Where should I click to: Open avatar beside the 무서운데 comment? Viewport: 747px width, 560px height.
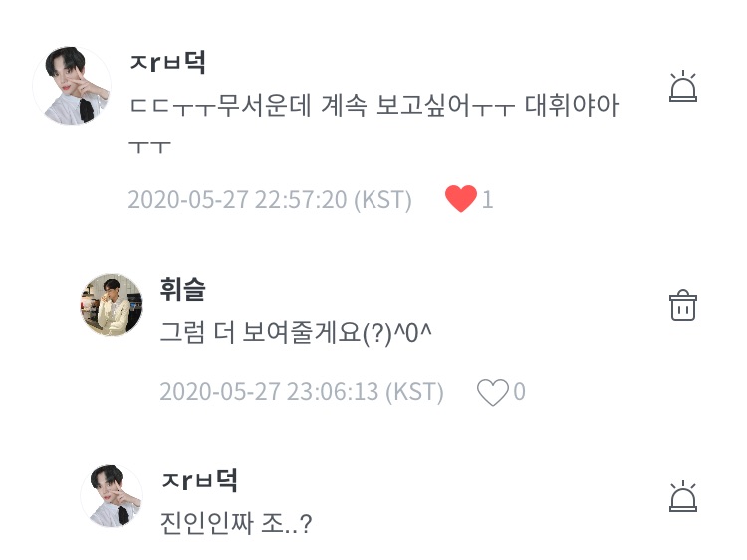coord(72,86)
